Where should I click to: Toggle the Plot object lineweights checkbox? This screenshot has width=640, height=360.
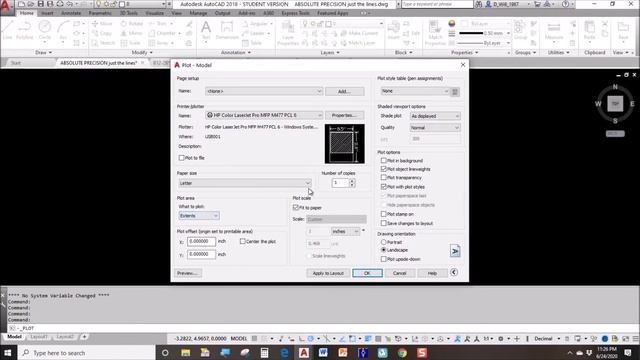click(384, 169)
